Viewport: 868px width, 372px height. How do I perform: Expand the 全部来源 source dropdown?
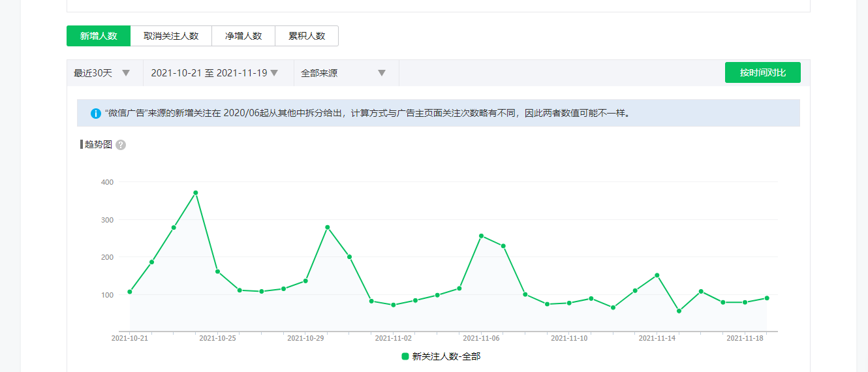coord(346,73)
